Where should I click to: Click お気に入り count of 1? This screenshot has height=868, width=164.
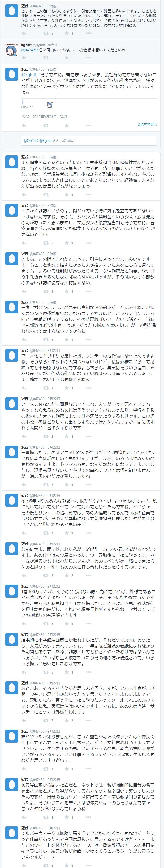23,102
